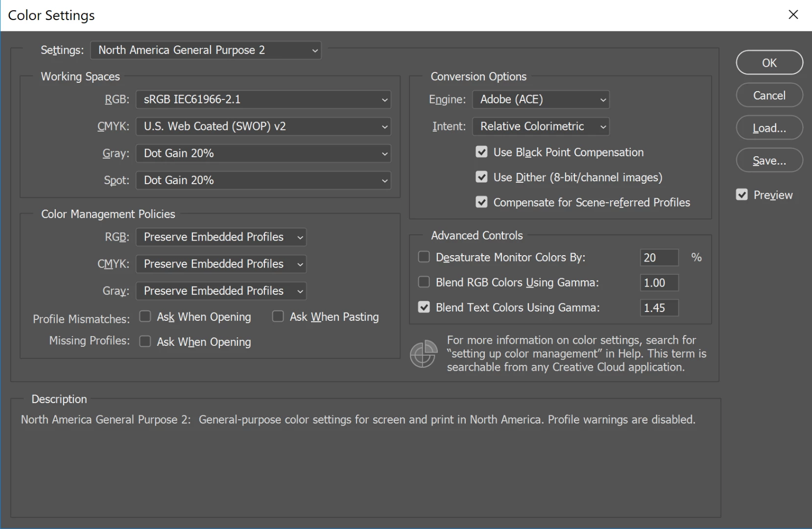Viewport: 812px width, 529px height.
Task: Click the desaturate percentage field showing 20
Action: pos(659,258)
